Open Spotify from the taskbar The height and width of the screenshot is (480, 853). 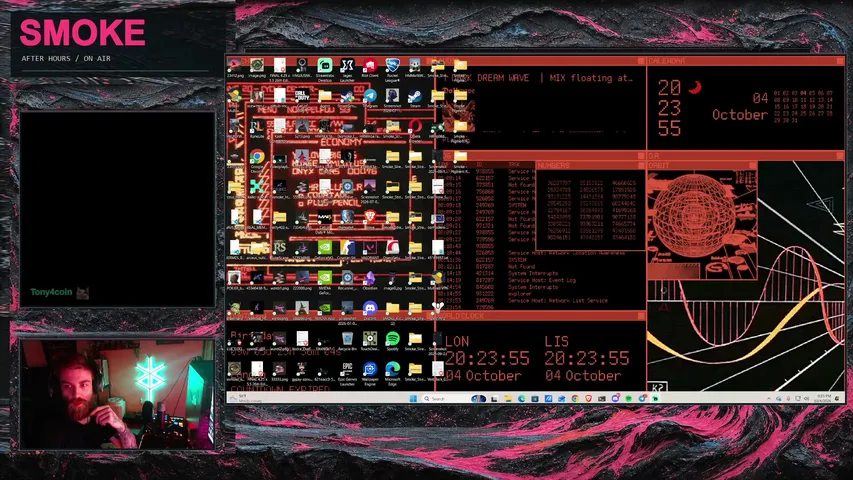pyautogui.click(x=629, y=398)
